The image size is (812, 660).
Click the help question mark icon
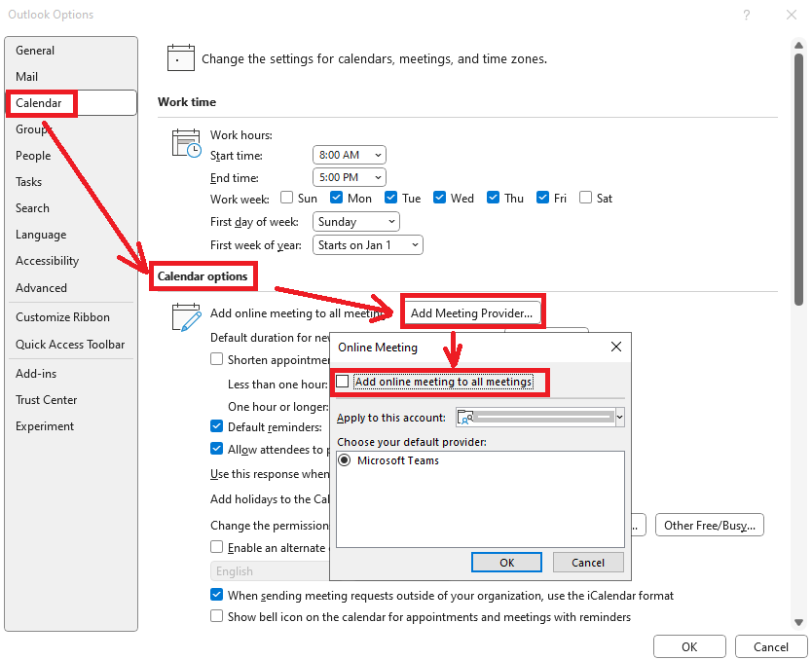pyautogui.click(x=746, y=15)
